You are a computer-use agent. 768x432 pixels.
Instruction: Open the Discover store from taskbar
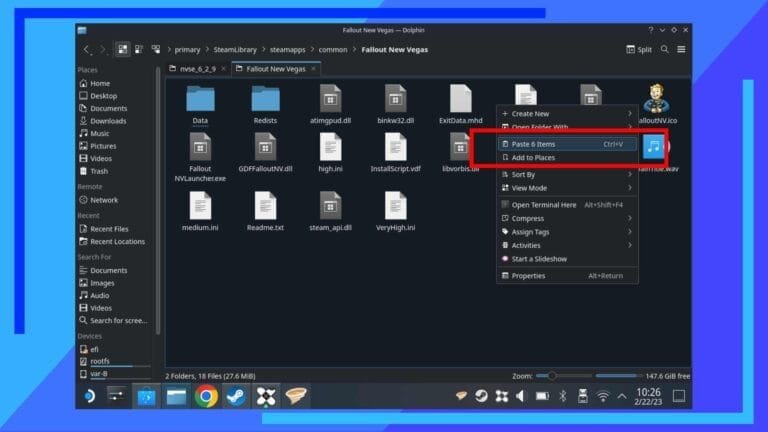point(146,396)
